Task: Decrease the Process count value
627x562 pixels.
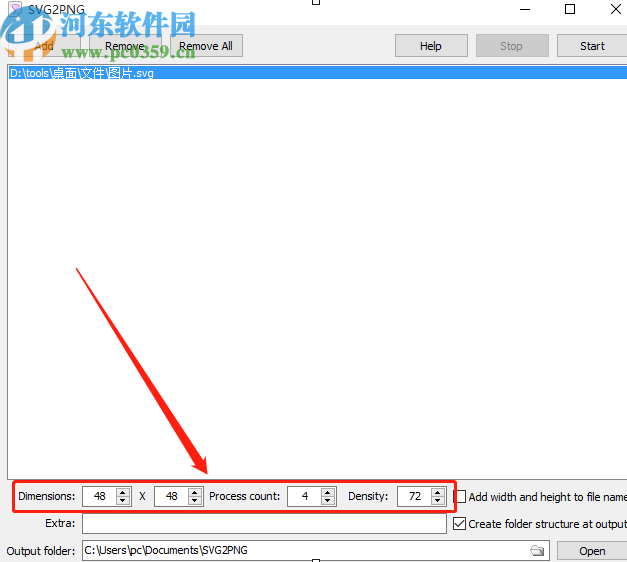Action: (328, 501)
